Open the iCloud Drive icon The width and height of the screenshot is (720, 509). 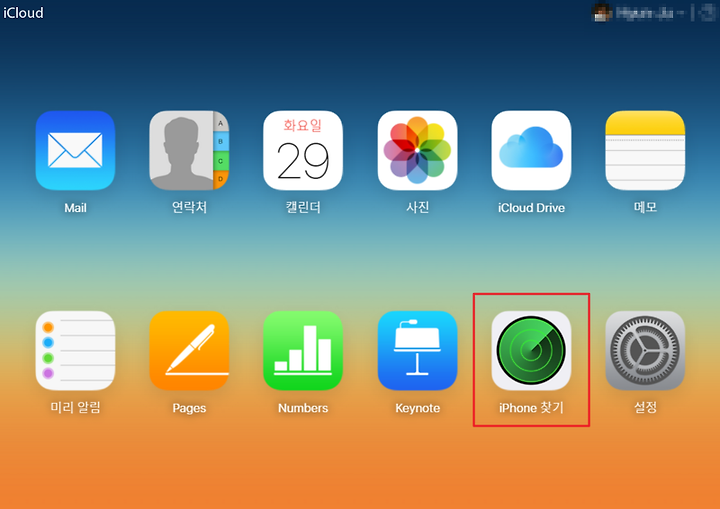point(531,150)
